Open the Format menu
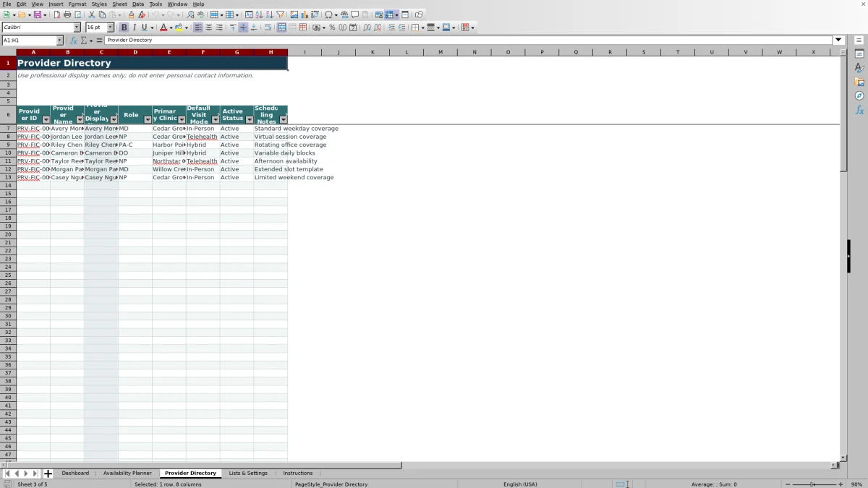The image size is (868, 488). pyautogui.click(x=77, y=4)
